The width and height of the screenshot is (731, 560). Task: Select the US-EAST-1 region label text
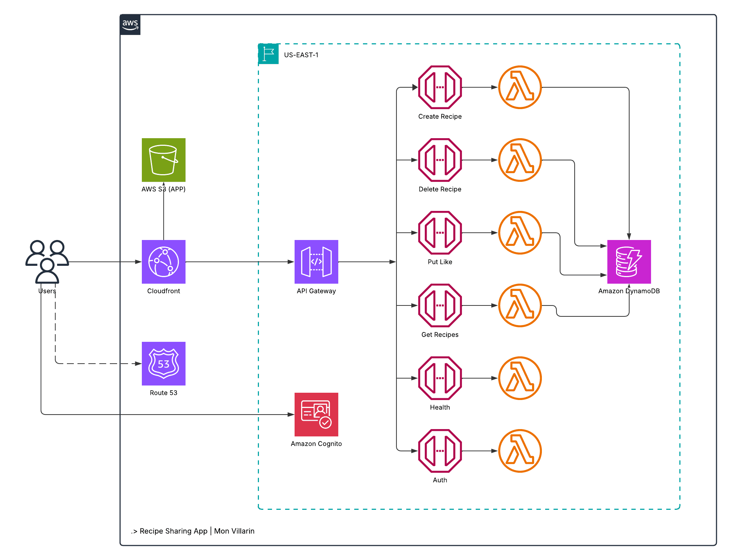click(x=301, y=55)
